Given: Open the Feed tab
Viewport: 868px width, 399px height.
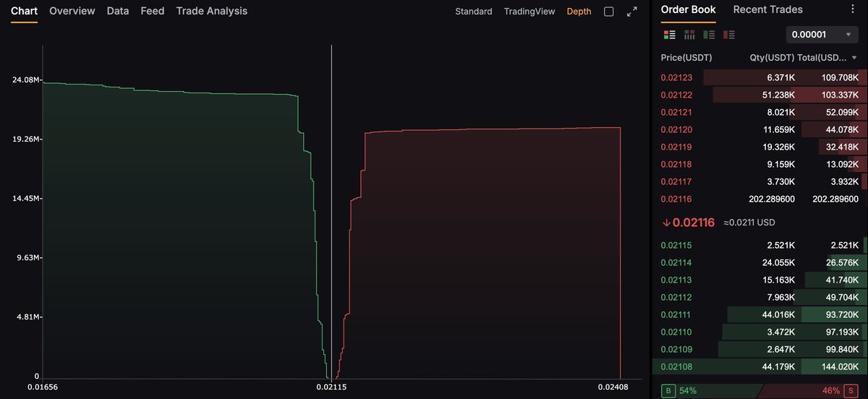Looking at the screenshot, I should 153,11.
